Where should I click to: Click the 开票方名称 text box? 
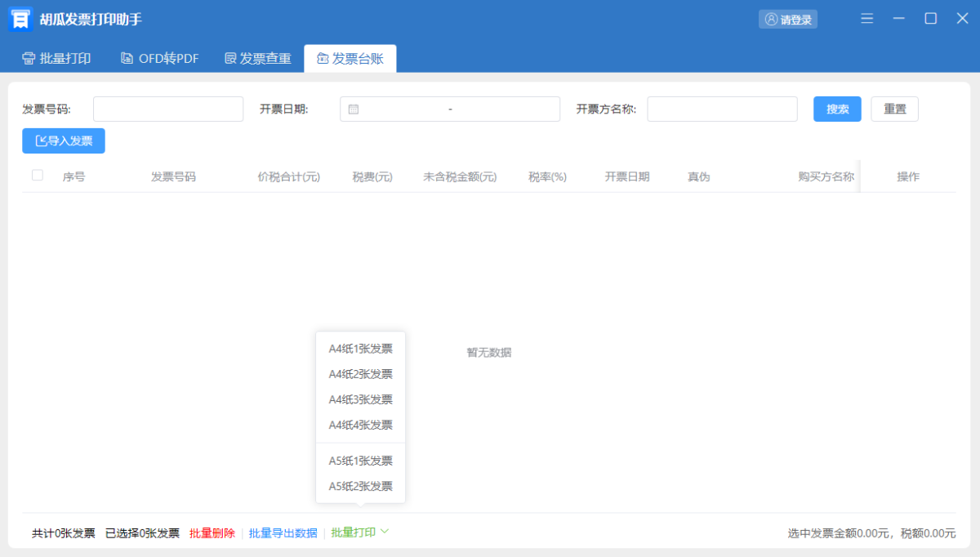point(722,109)
